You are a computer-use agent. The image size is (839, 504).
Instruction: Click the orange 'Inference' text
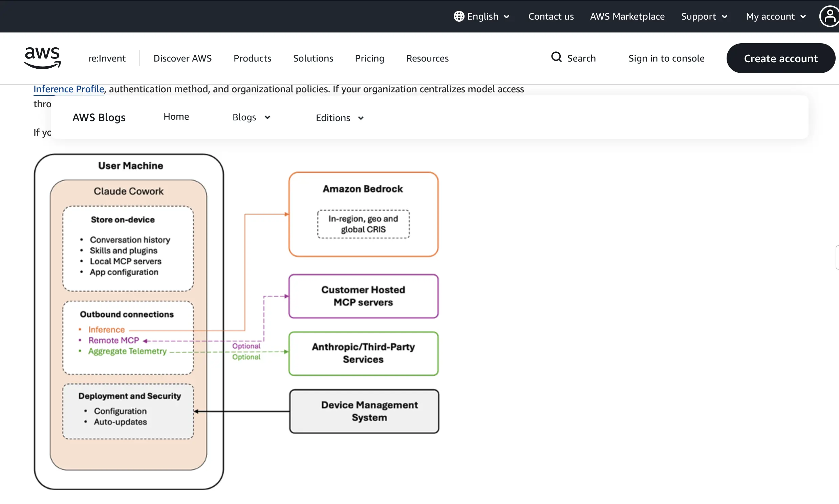coord(106,330)
